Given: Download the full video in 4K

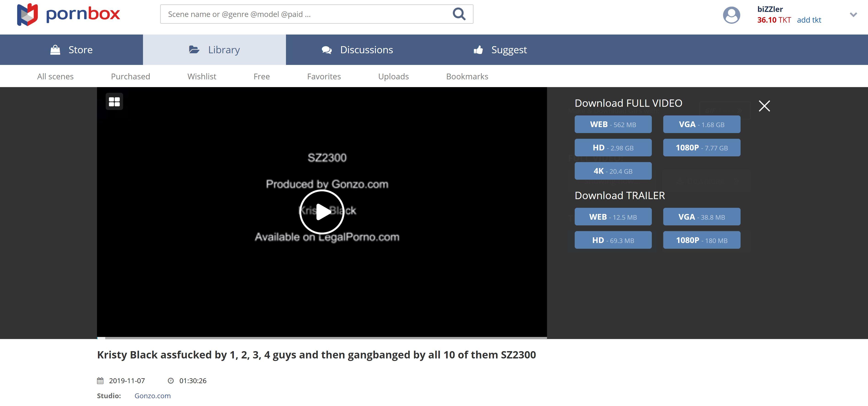Looking at the screenshot, I should click(x=613, y=171).
